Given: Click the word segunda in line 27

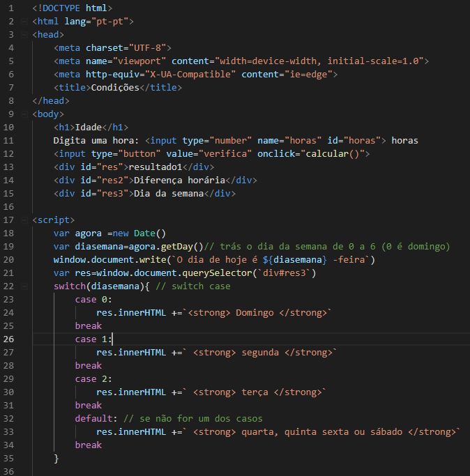Looking at the screenshot, I should pyautogui.click(x=260, y=353).
